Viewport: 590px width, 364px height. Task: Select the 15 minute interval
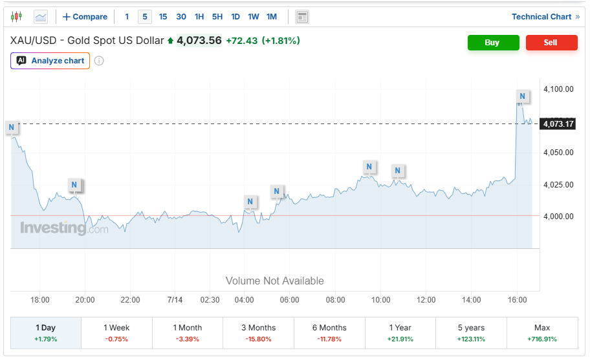click(163, 17)
